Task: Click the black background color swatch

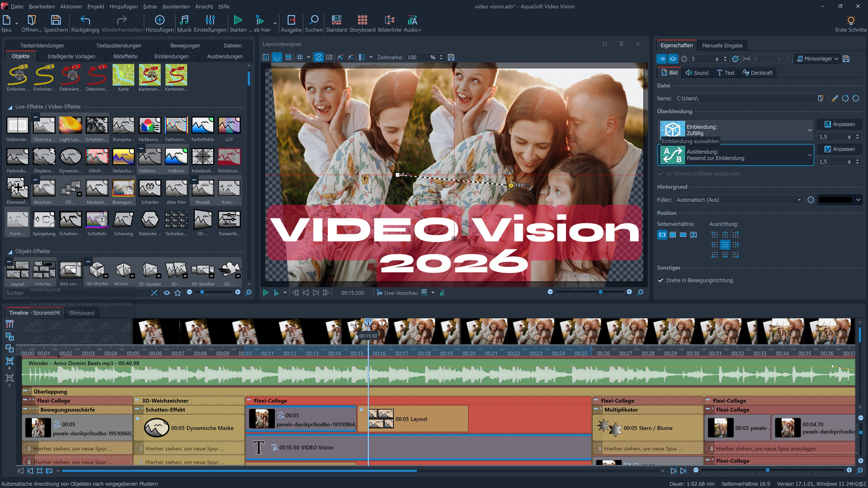Action: 835,200
